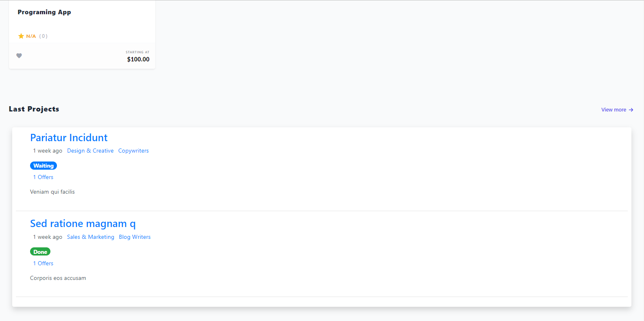This screenshot has width=644, height=321.
Task: Click the yellow star rating icon
Action: pyautogui.click(x=21, y=36)
